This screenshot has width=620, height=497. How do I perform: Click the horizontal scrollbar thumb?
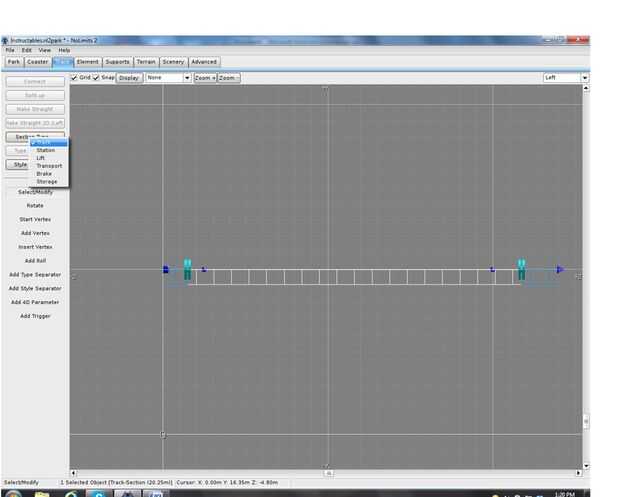(x=328, y=473)
